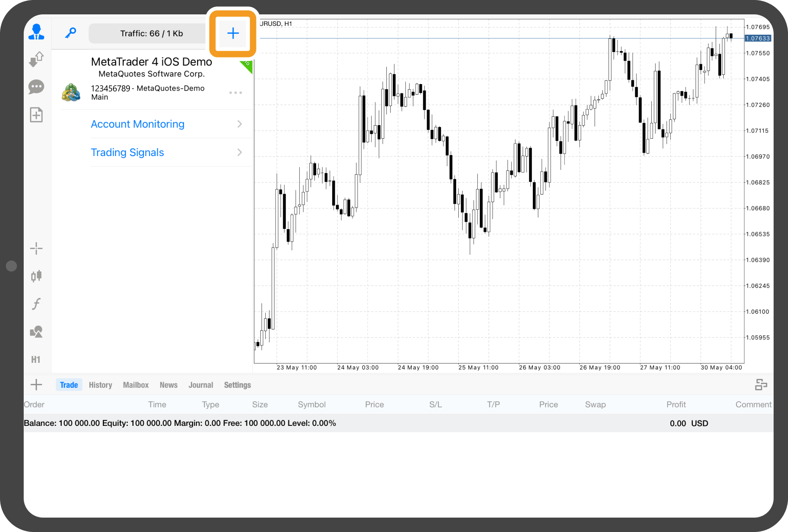Open the chat speech bubble icon
Screen dimensions: 788x532
36,87
